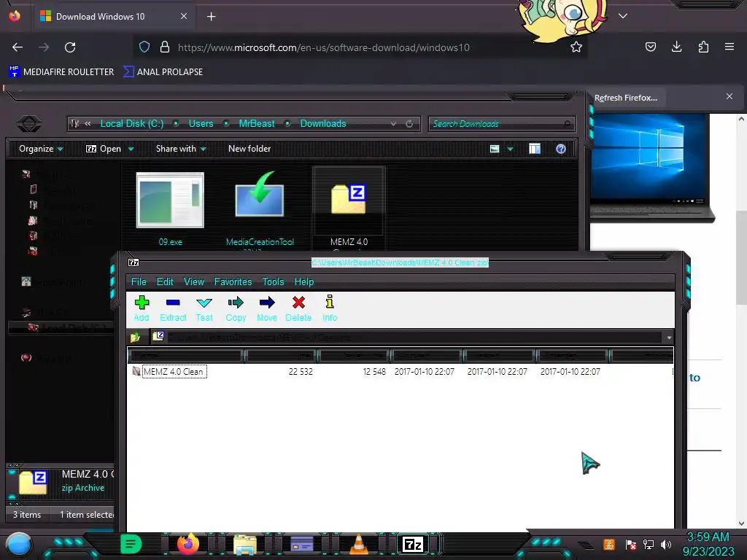
Task: Select the MediaCreationTool file in Downloads
Action: [x=260, y=209]
